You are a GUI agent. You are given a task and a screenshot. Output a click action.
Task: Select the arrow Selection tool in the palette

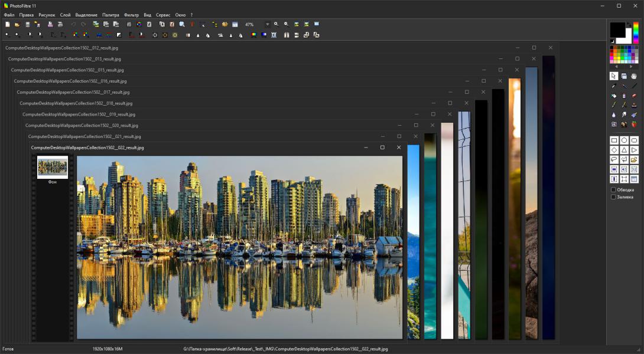coord(614,76)
